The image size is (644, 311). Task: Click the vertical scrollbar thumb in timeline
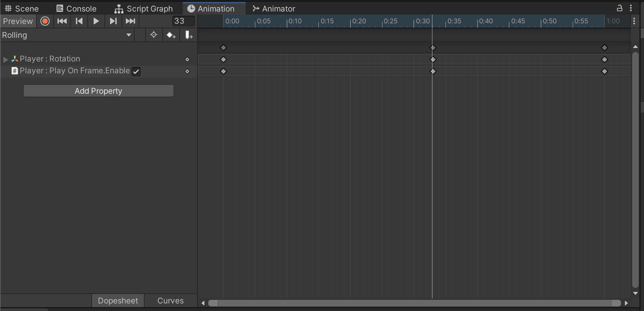click(635, 170)
